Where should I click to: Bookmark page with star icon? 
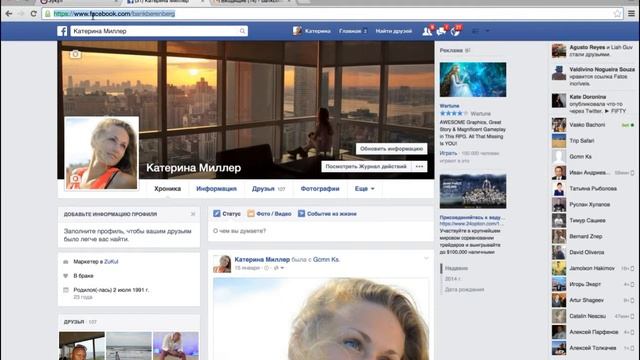(617, 13)
